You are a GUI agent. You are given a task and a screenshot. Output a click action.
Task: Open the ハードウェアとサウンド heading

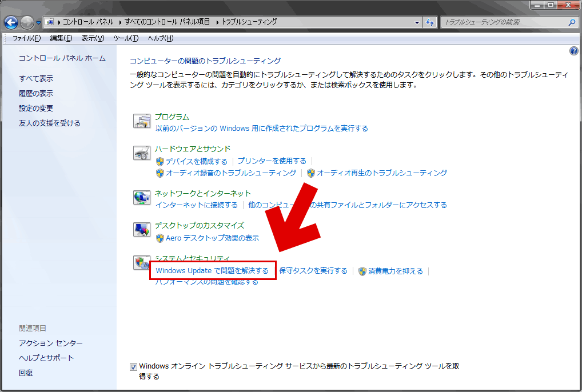point(193,149)
